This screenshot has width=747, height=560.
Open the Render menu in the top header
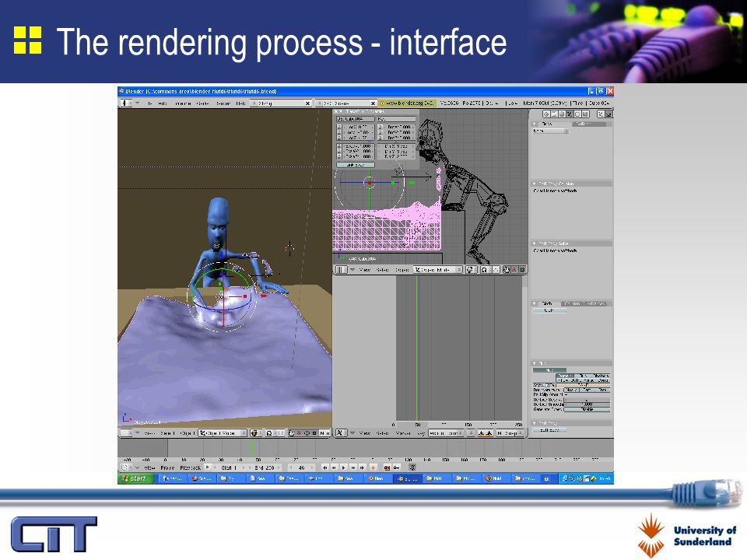(x=223, y=103)
